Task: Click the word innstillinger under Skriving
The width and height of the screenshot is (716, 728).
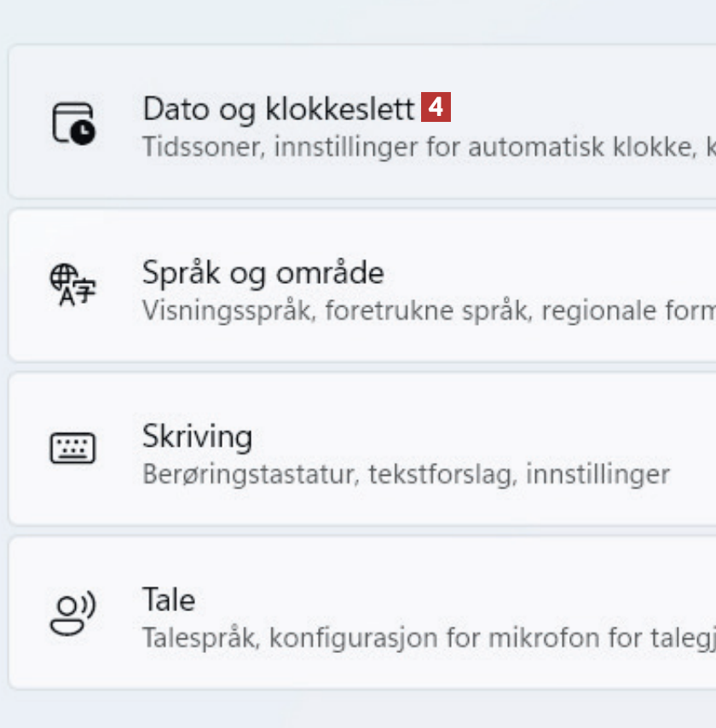Action: pos(597,474)
